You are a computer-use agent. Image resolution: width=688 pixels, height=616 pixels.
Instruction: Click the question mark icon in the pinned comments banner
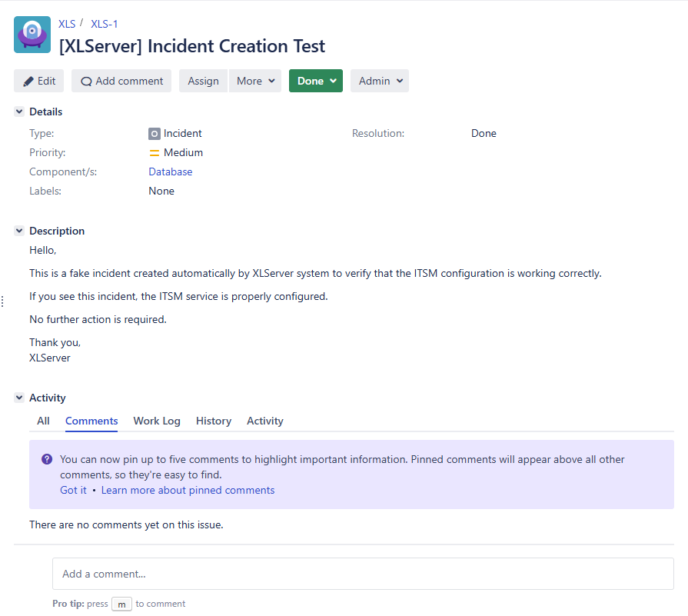click(46, 459)
